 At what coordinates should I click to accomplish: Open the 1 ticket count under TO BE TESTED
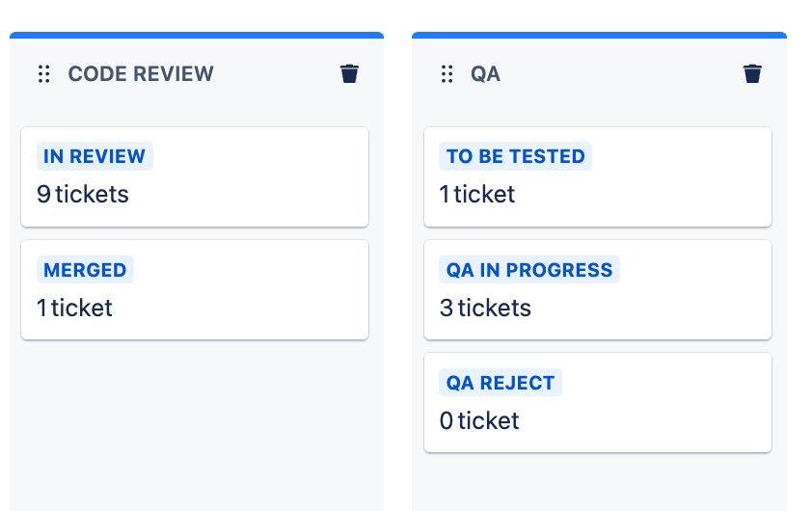(477, 195)
